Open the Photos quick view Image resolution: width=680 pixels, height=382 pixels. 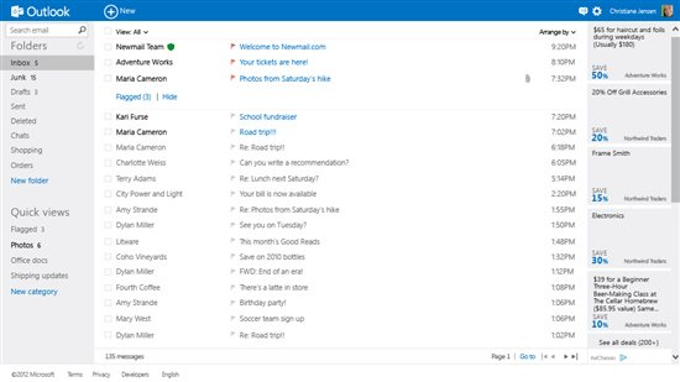tap(26, 245)
